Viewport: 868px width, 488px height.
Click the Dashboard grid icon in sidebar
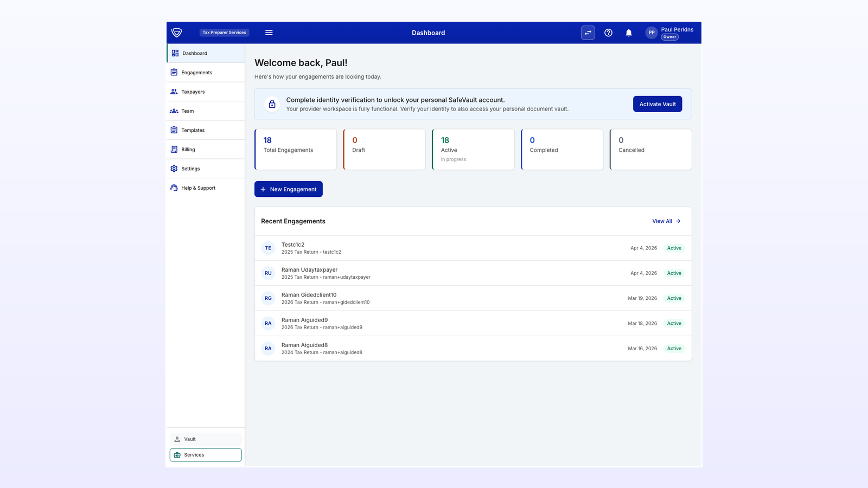[x=175, y=53]
